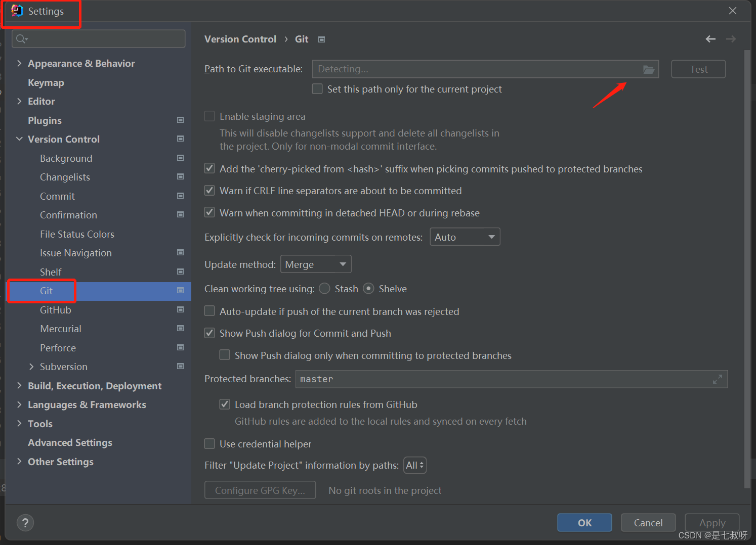This screenshot has width=756, height=545.
Task: Click the project settings icon beside Changelists
Action: [180, 176]
